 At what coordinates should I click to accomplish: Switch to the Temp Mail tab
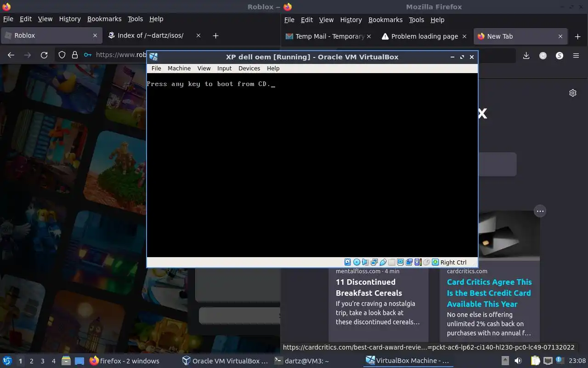(328, 36)
